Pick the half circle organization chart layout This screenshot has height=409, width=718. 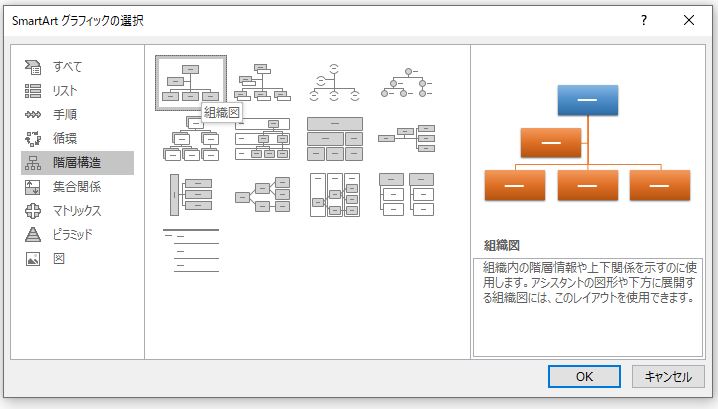click(x=334, y=83)
